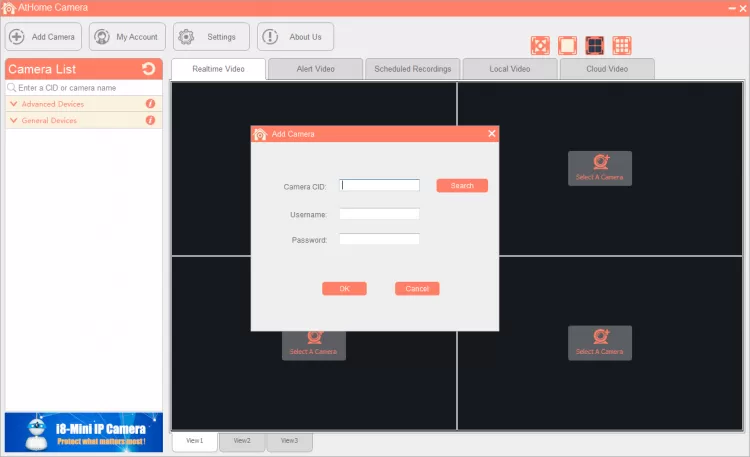Switch to the Alert Video tab
Viewport: 750px width, 457px height.
click(x=315, y=69)
